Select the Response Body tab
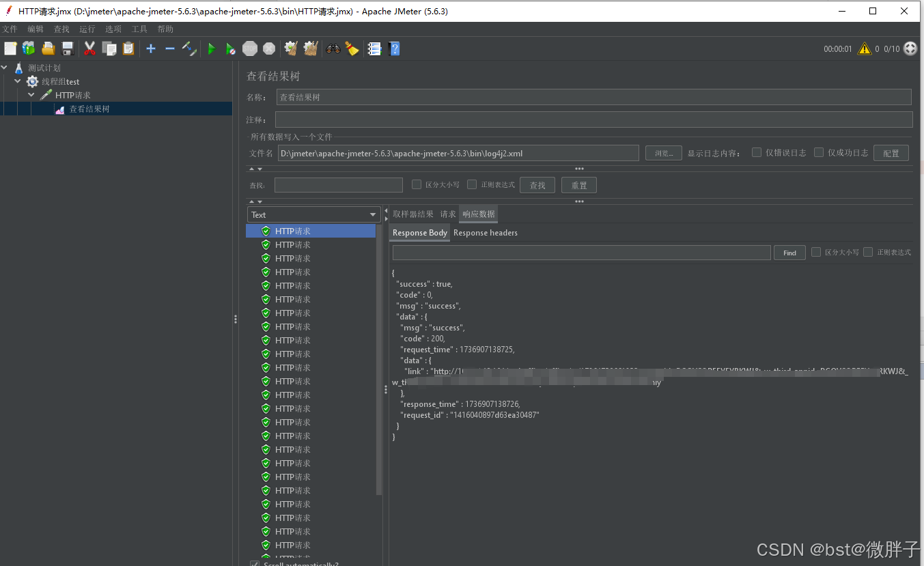924x566 pixels. (x=420, y=233)
